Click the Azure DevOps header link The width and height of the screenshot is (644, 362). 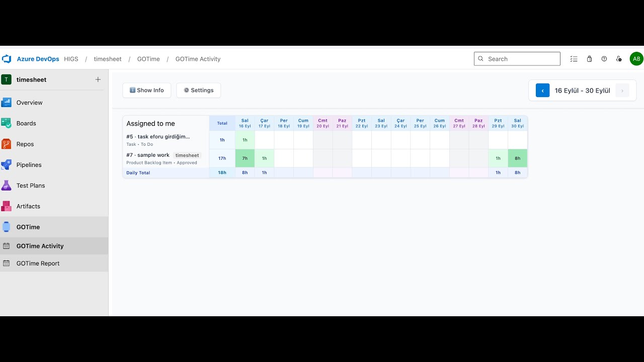38,59
